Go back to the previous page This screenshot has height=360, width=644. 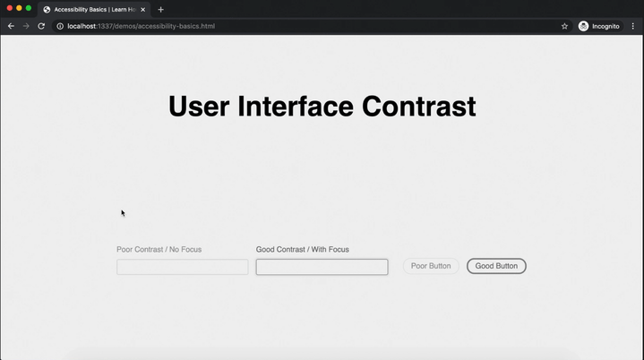pos(11,26)
